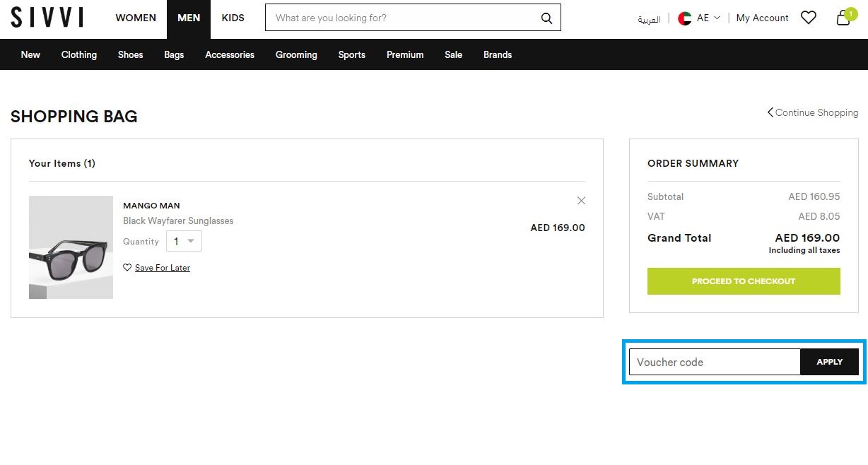Open the Quantity dropdown
The height and width of the screenshot is (465, 868).
coord(184,241)
